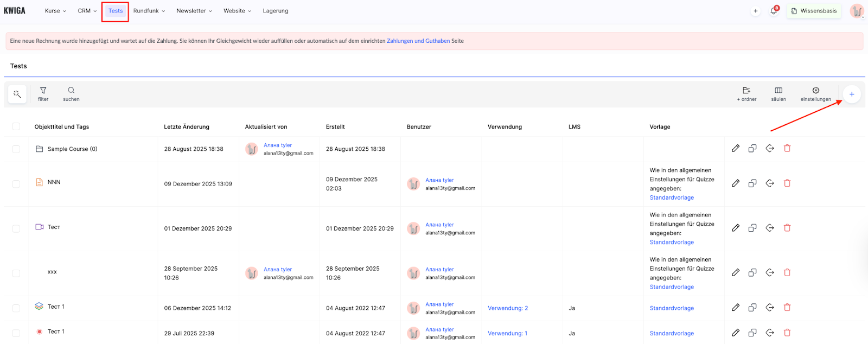Expand the Newsletter dropdown
The image size is (868, 344).
(194, 11)
